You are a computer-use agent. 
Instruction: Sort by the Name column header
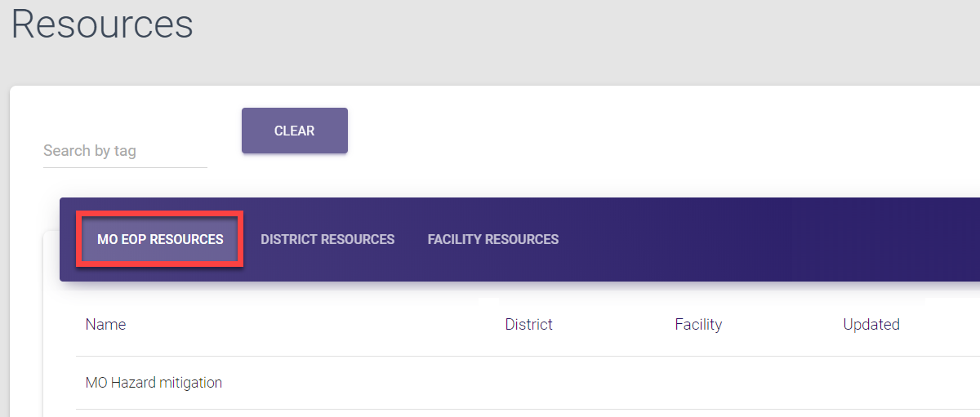105,324
